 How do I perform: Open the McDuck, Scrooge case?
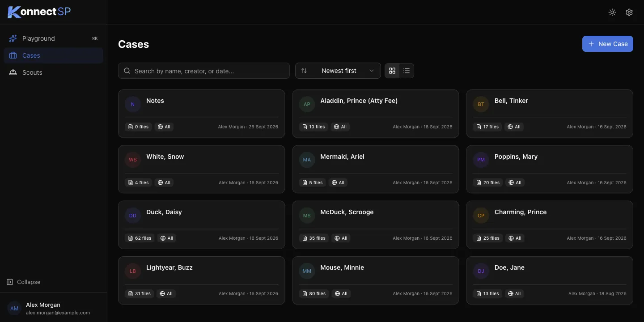[x=376, y=225]
